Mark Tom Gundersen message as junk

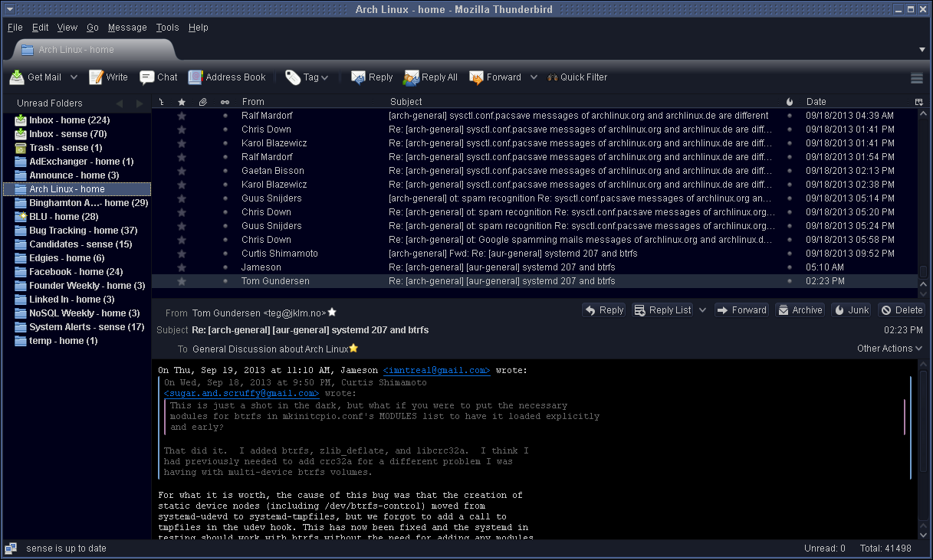click(x=790, y=281)
